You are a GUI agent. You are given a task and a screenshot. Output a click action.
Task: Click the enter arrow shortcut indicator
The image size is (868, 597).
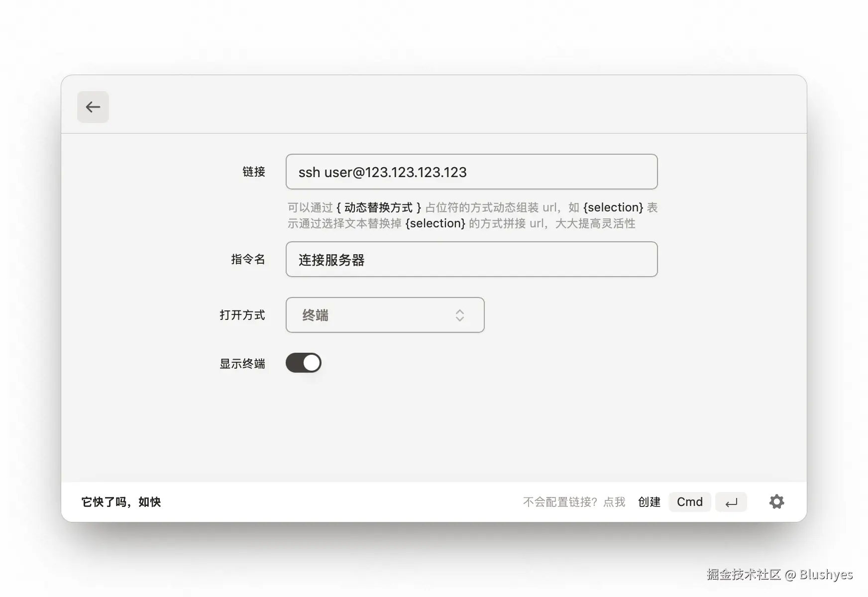coord(731,502)
